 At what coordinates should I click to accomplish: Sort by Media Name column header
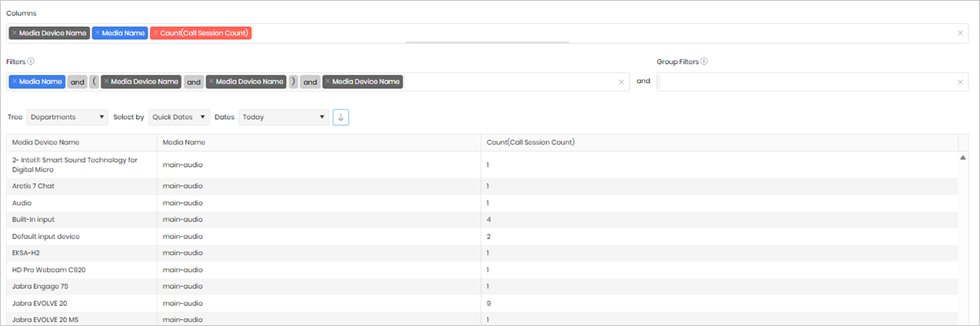pos(319,142)
